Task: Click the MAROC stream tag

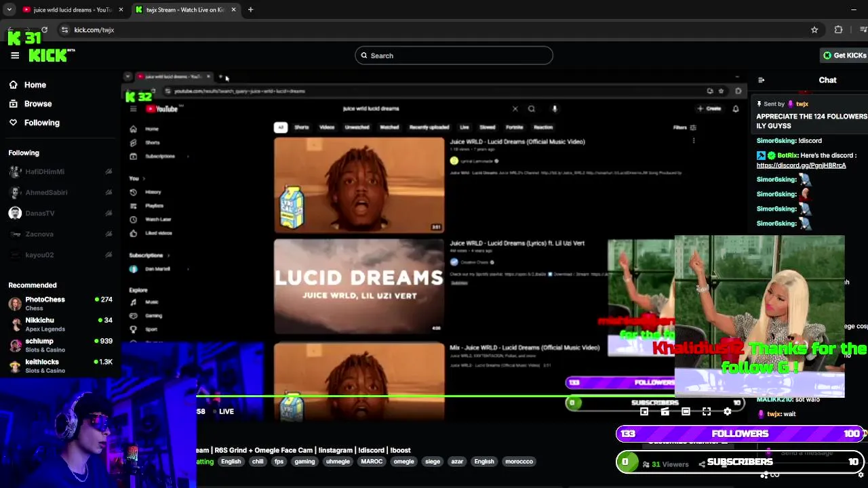Action: pyautogui.click(x=372, y=462)
